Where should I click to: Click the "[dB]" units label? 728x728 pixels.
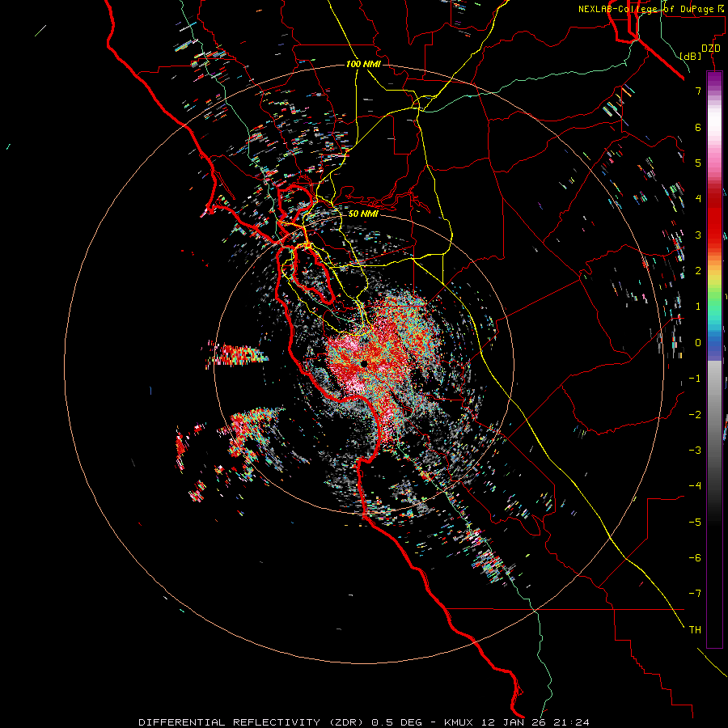(691, 56)
